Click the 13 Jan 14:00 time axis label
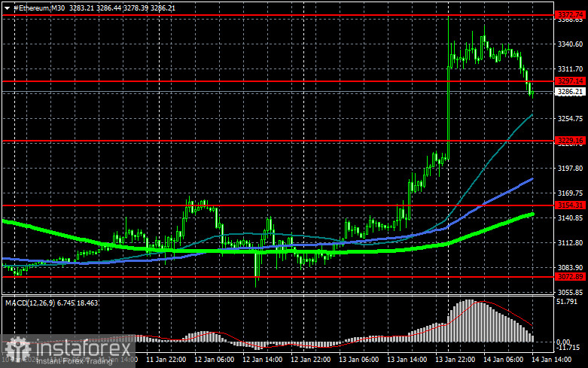Image resolution: width=588 pixels, height=368 pixels. coord(407,360)
